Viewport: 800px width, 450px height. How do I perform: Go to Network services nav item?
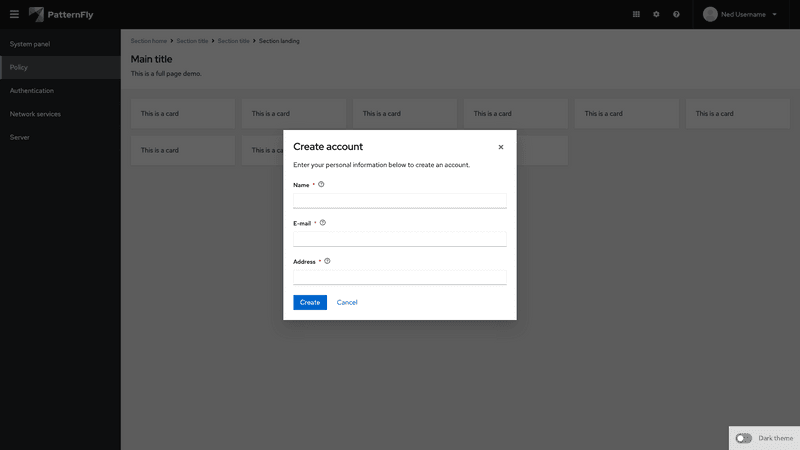(35, 114)
